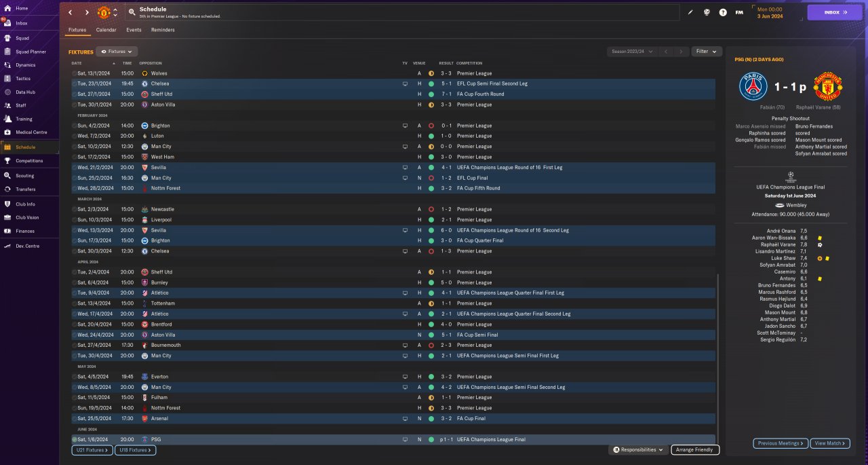Open the Season 2023/24 dropdown

click(x=633, y=52)
